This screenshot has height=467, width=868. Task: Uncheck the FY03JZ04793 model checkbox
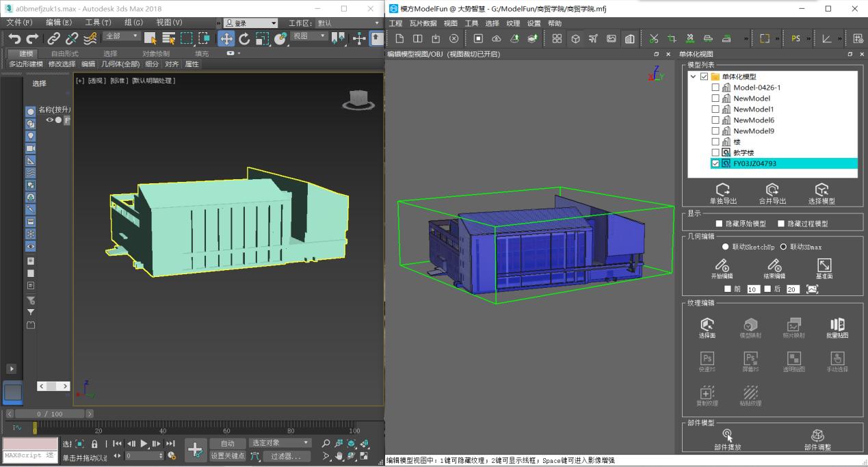click(x=715, y=163)
